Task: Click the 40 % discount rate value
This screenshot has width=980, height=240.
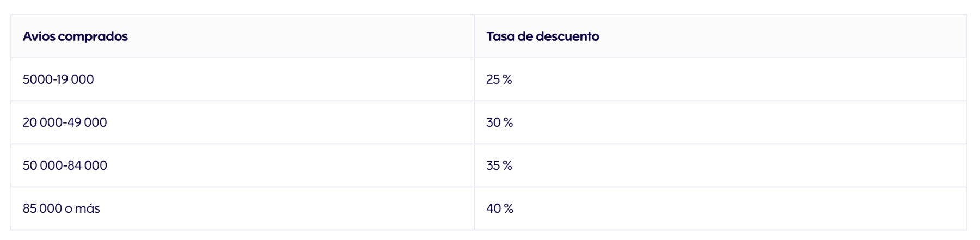Action: pos(499,208)
